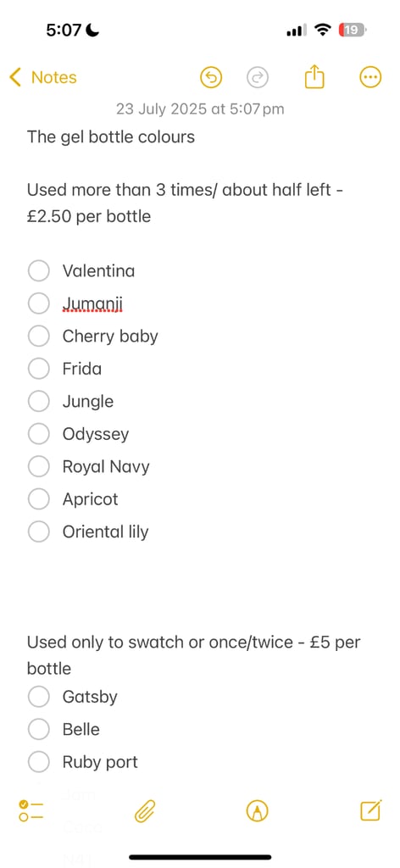The width and height of the screenshot is (400, 868).
Task: Tap the undo arrow icon
Action: (x=211, y=77)
